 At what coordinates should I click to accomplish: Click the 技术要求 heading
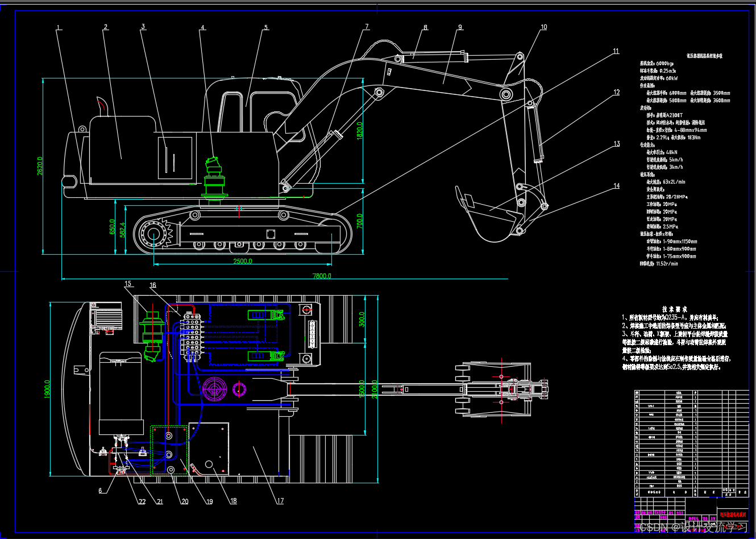click(675, 309)
